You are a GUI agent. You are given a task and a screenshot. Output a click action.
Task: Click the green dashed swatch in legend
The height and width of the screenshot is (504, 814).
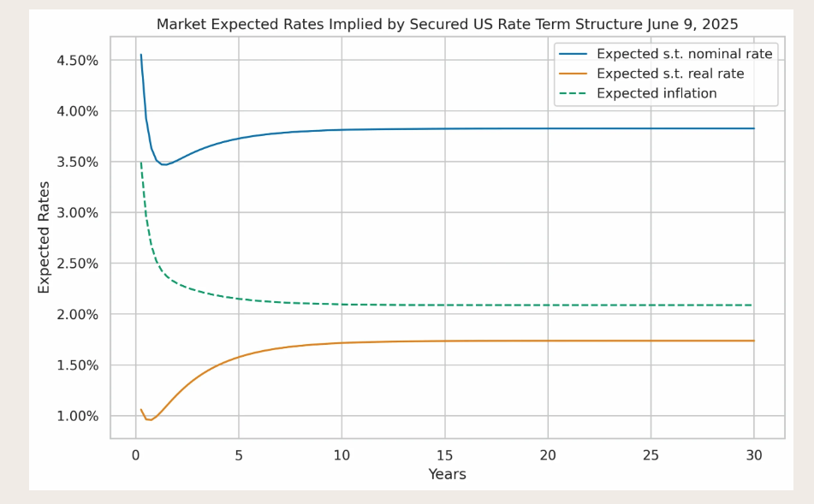[573, 93]
